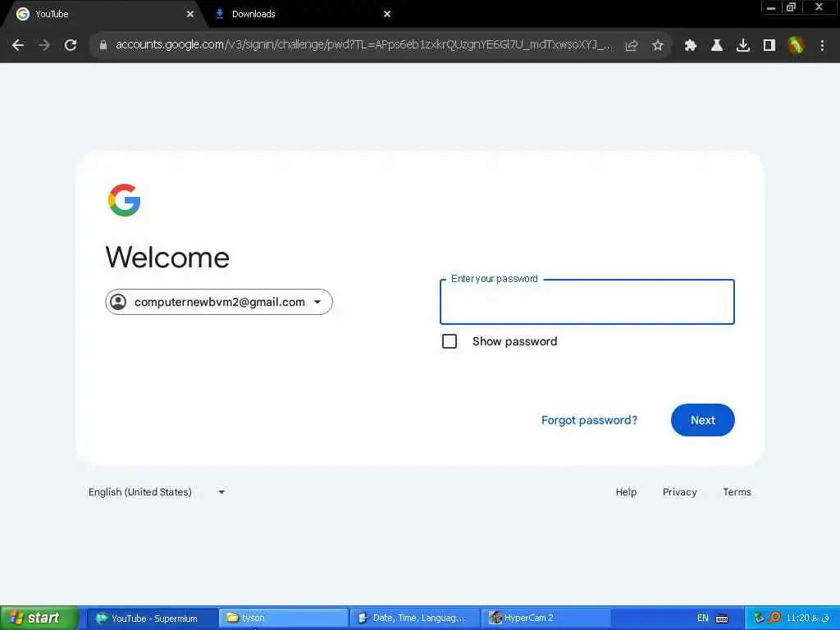
Task: Open the Help link
Action: tap(626, 492)
